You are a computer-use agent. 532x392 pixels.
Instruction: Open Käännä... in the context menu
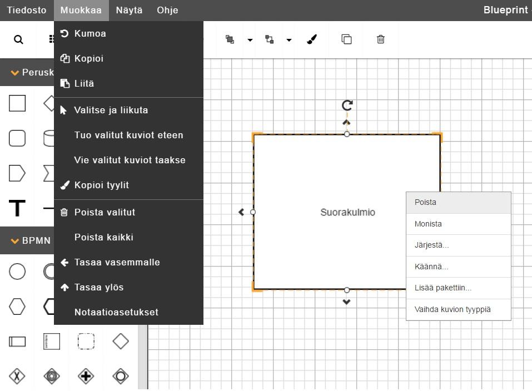459,267
